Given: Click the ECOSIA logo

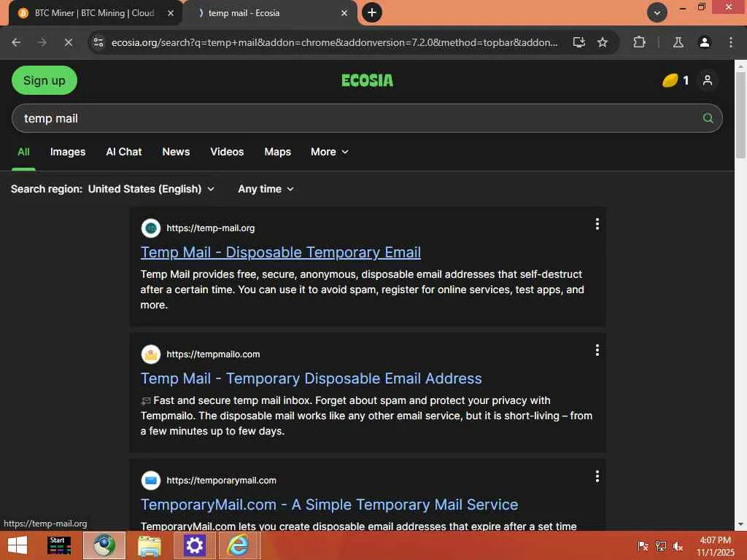Looking at the screenshot, I should coord(368,80).
